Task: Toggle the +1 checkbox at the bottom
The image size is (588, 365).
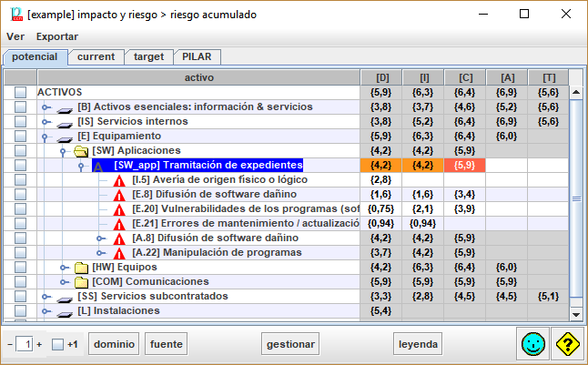Action: point(57,345)
